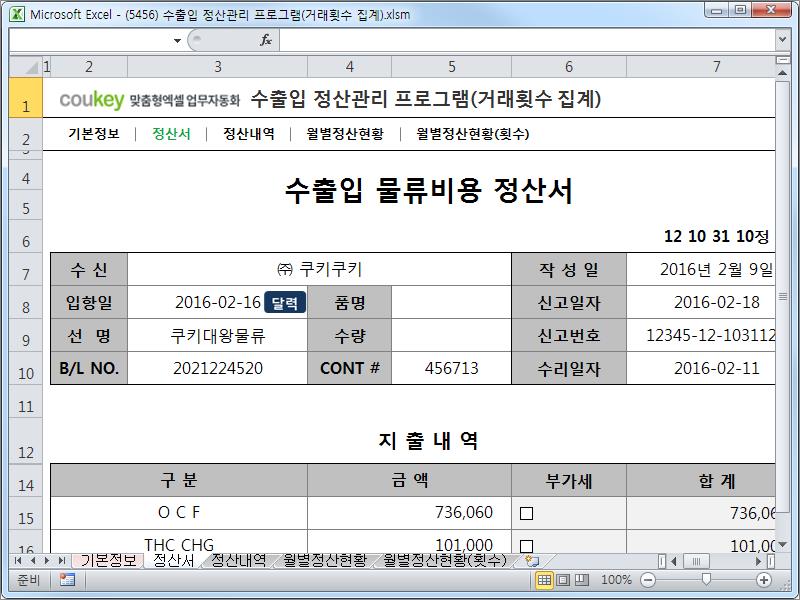The width and height of the screenshot is (800, 600).
Task: Click the formula bar input field
Action: pyautogui.click(x=527, y=40)
